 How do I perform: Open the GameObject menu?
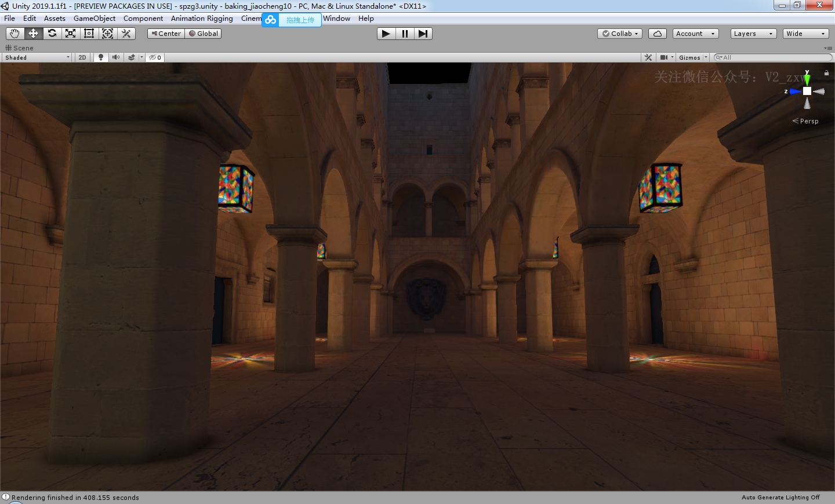95,19
